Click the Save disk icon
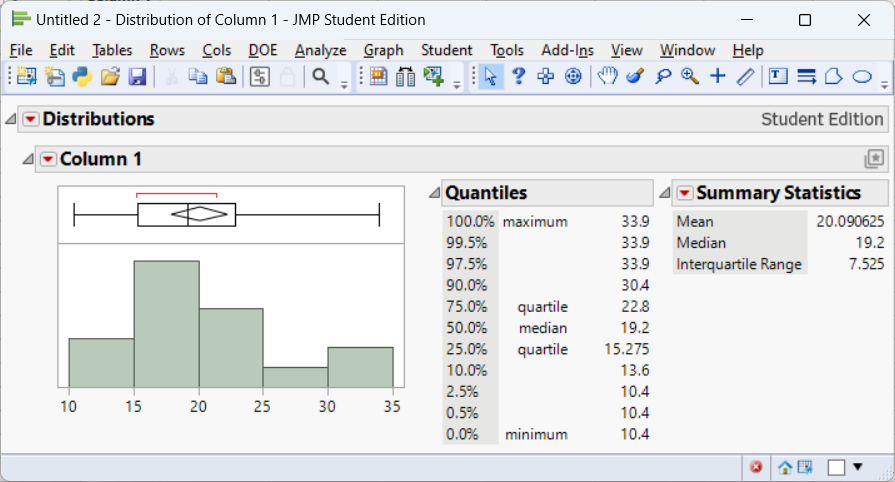This screenshot has width=895, height=482. (x=137, y=77)
